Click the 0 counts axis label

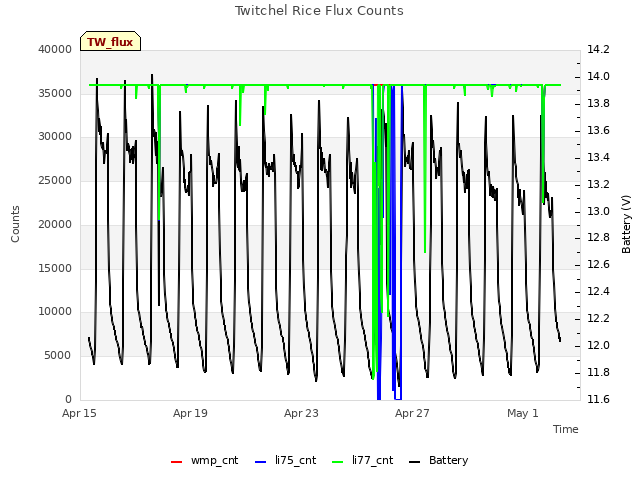pyautogui.click(x=68, y=399)
